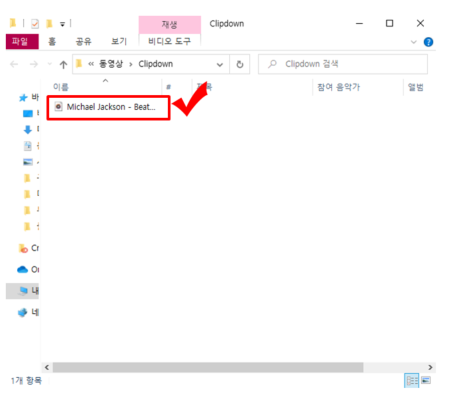
Task: Click the 재생 contextual tab header
Action: point(169,24)
